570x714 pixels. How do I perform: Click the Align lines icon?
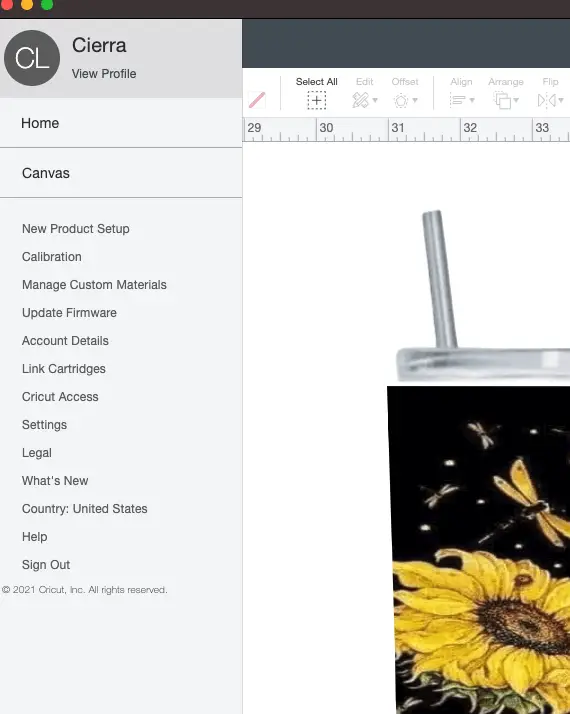(x=458, y=100)
